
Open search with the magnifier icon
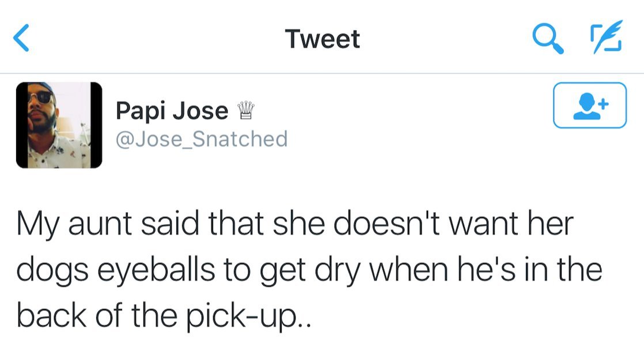[547, 39]
